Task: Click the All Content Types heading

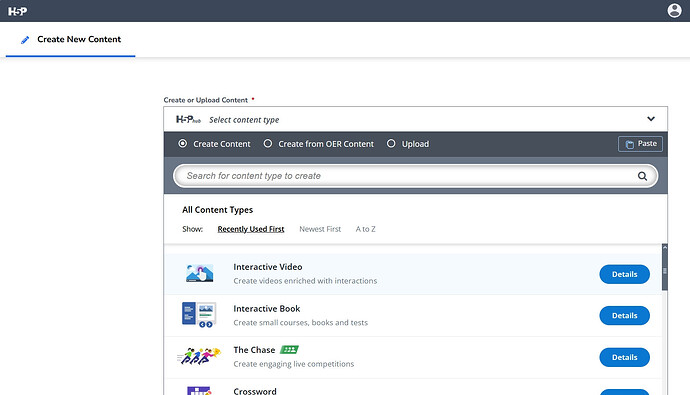Action: click(217, 210)
